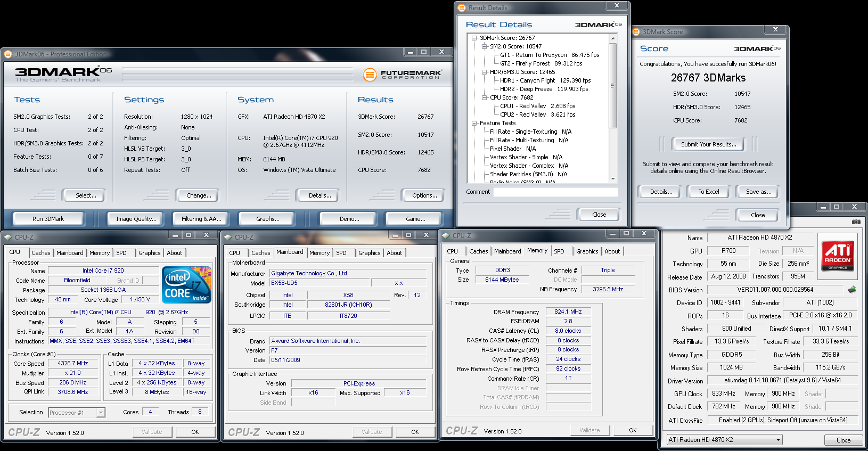This screenshot has height=451, width=868.
Task: Open Mainboard tab in the Memory CPU-Z window
Action: tap(507, 251)
